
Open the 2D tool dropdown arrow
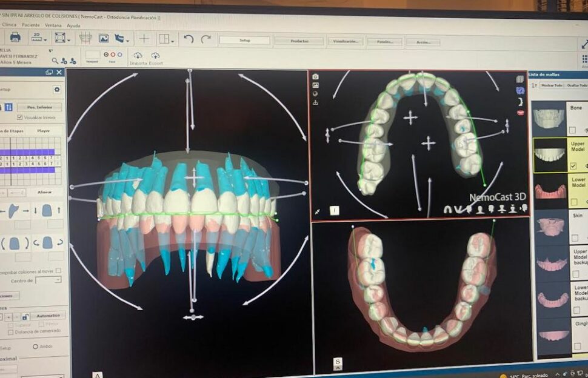coord(45,40)
